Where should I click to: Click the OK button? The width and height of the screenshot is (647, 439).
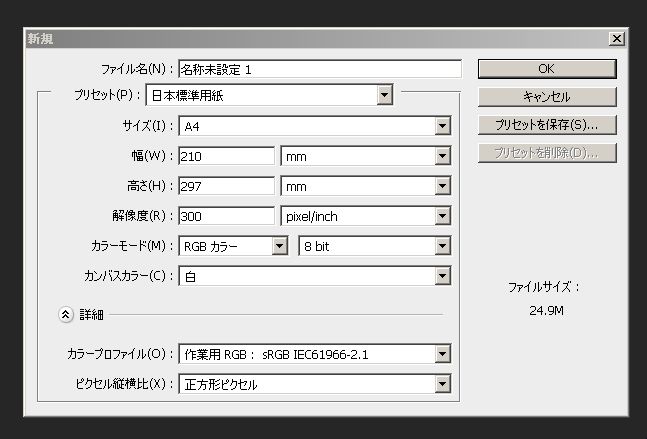pos(547,69)
